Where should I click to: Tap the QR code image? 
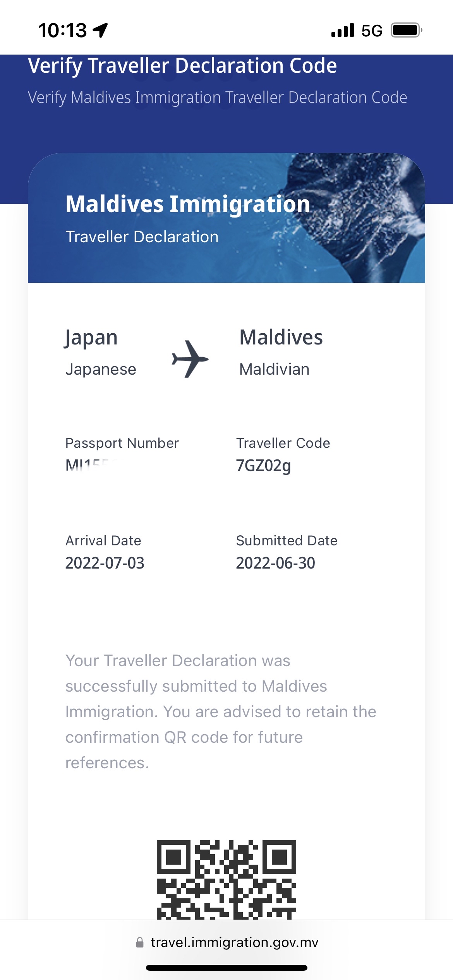click(226, 879)
